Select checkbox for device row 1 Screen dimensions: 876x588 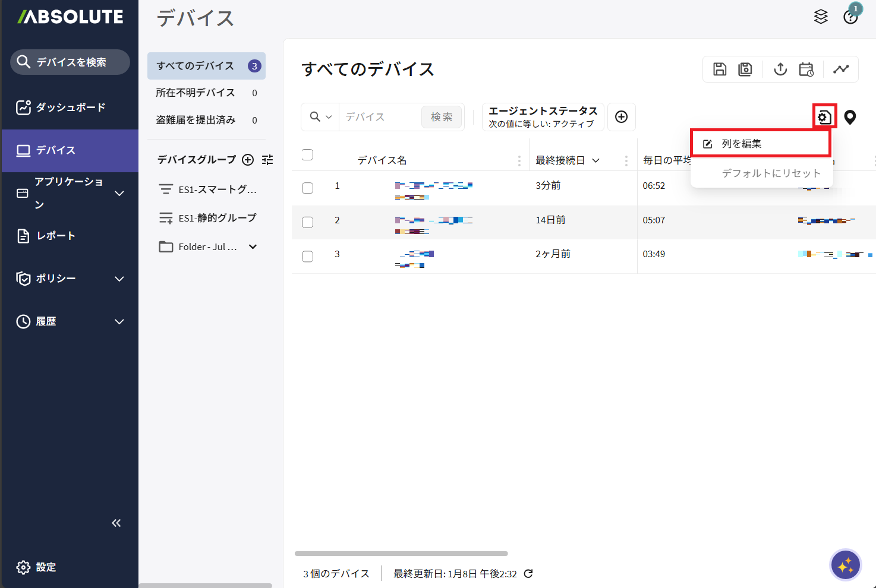tap(307, 188)
